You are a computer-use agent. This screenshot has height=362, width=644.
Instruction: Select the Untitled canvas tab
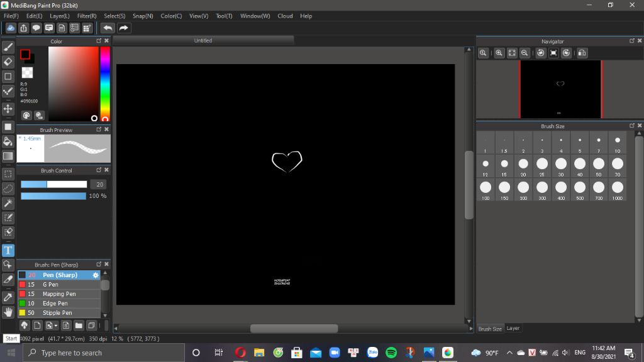(x=203, y=41)
